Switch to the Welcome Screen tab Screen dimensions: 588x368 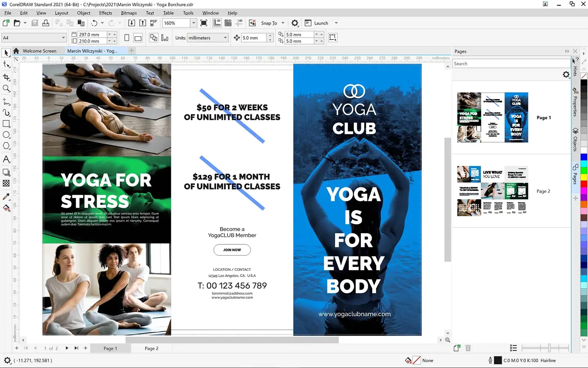point(39,51)
